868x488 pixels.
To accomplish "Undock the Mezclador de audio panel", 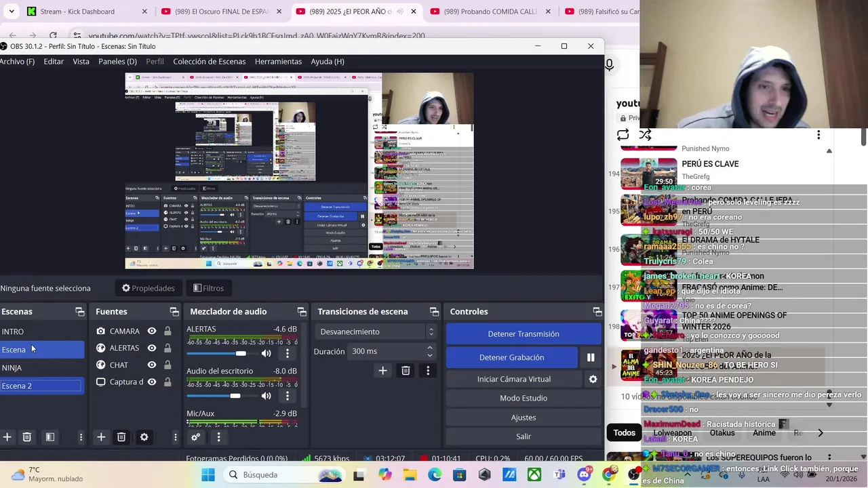I will click(x=302, y=312).
